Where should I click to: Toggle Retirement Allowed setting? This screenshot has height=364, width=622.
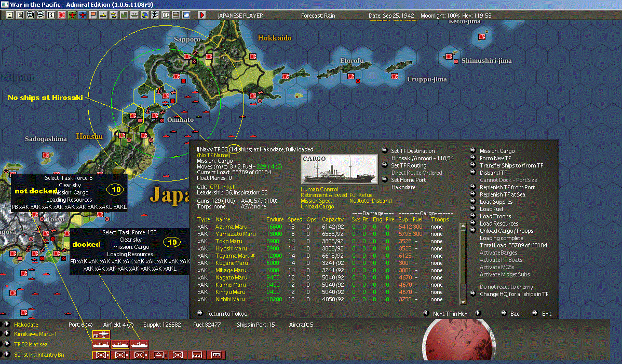(323, 195)
